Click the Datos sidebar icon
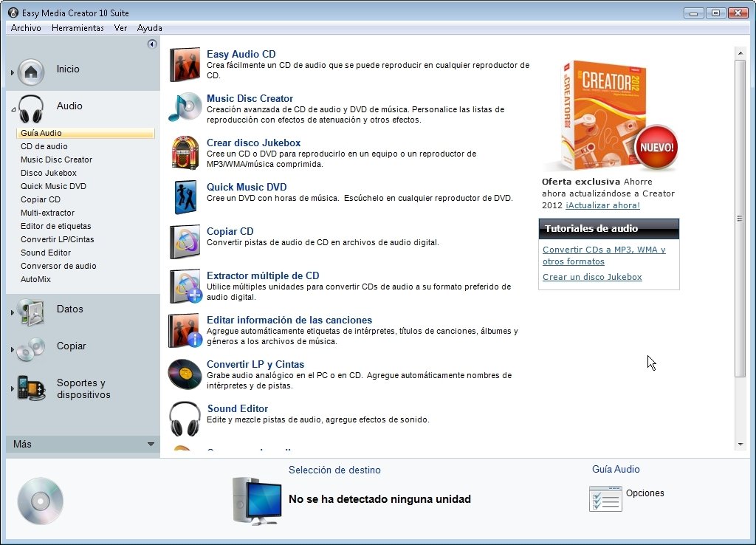The image size is (756, 545). coord(30,312)
